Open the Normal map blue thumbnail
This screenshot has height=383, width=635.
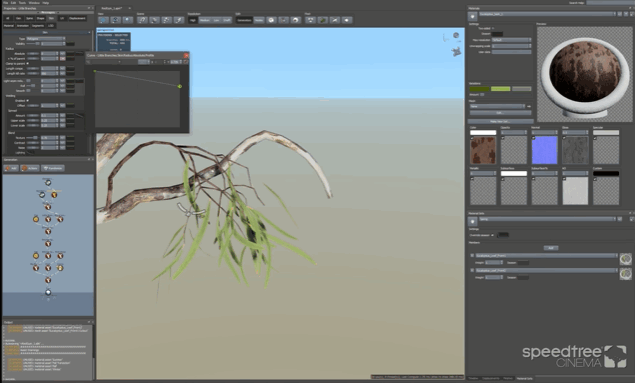(544, 150)
